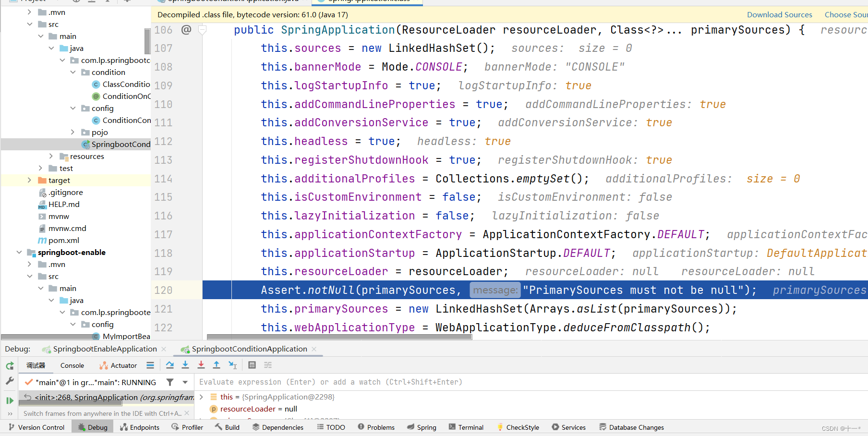This screenshot has width=868, height=436.
Task: Click editor horizontal scrollbar
Action: point(339,337)
